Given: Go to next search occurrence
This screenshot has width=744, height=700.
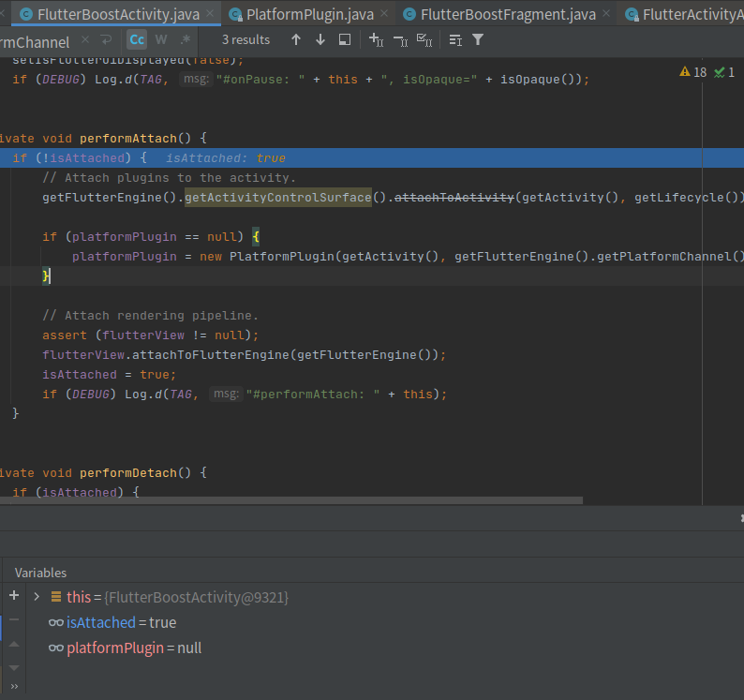Looking at the screenshot, I should click(x=320, y=40).
